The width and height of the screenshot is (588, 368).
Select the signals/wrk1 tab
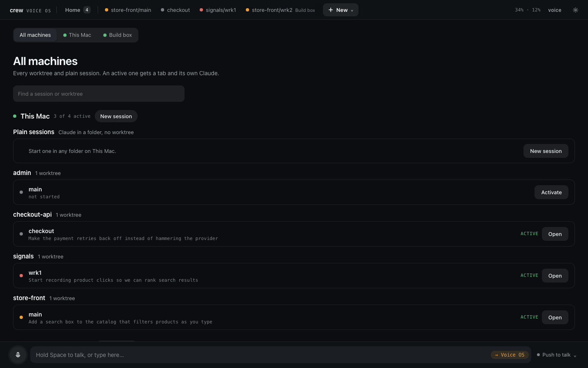[218, 10]
